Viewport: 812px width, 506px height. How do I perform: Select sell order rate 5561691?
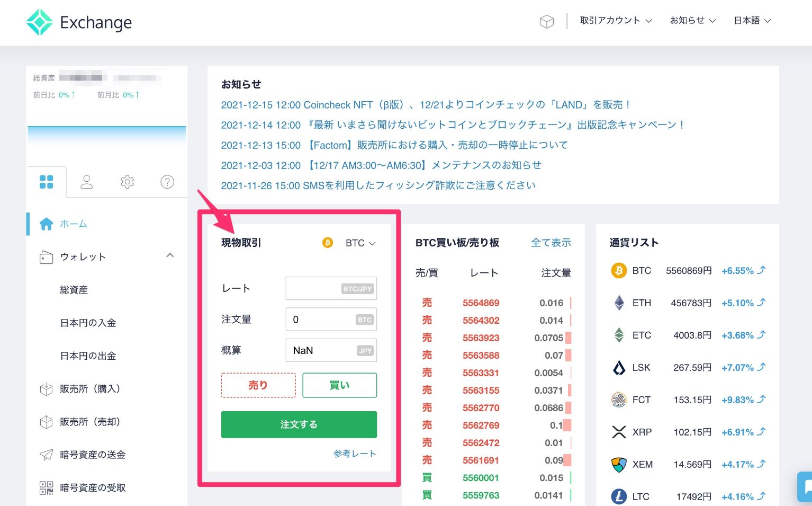[481, 460]
